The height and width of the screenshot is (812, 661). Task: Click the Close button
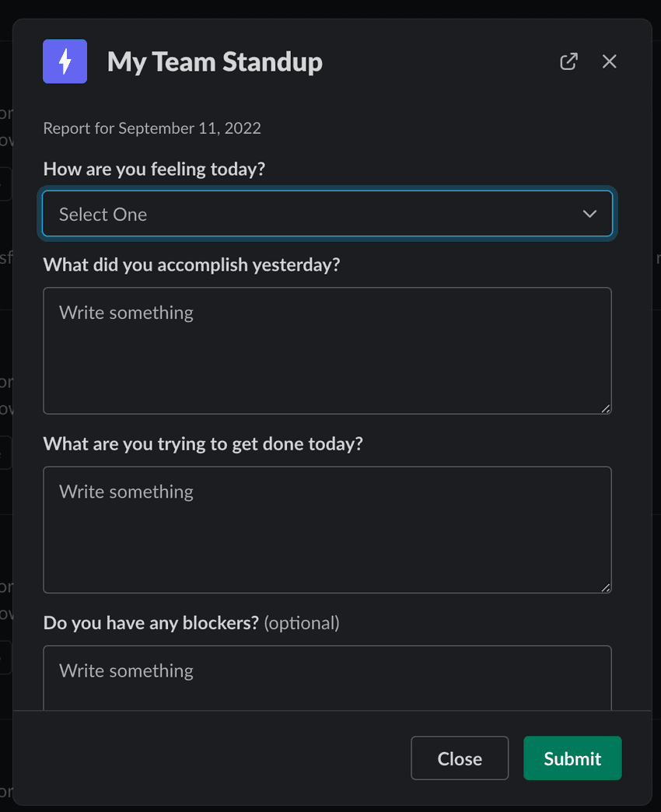(x=460, y=758)
